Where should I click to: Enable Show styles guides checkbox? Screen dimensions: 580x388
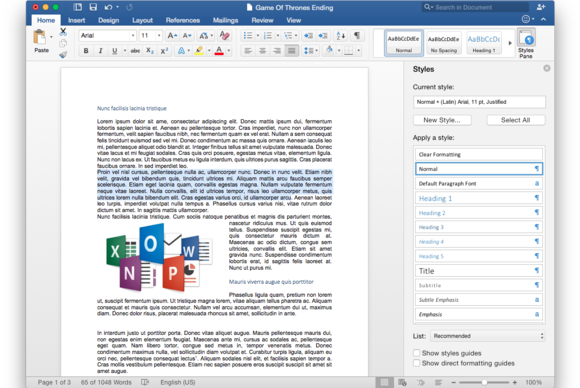coord(417,353)
